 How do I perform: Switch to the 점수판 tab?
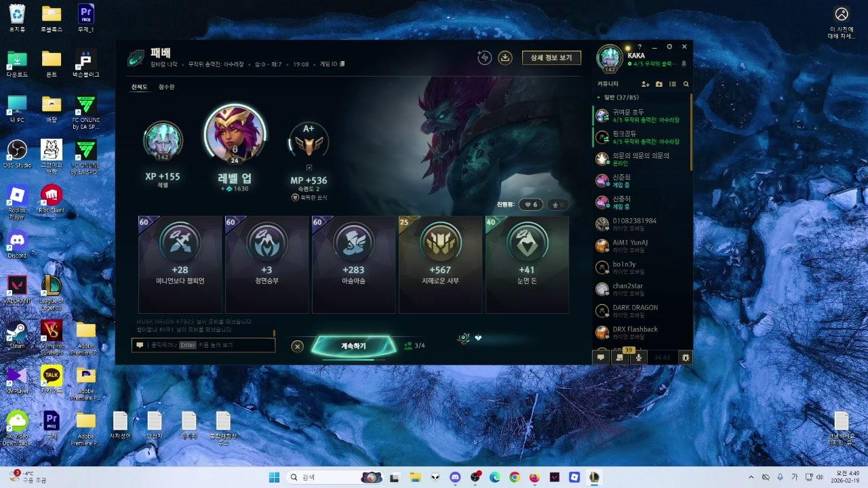[x=165, y=87]
